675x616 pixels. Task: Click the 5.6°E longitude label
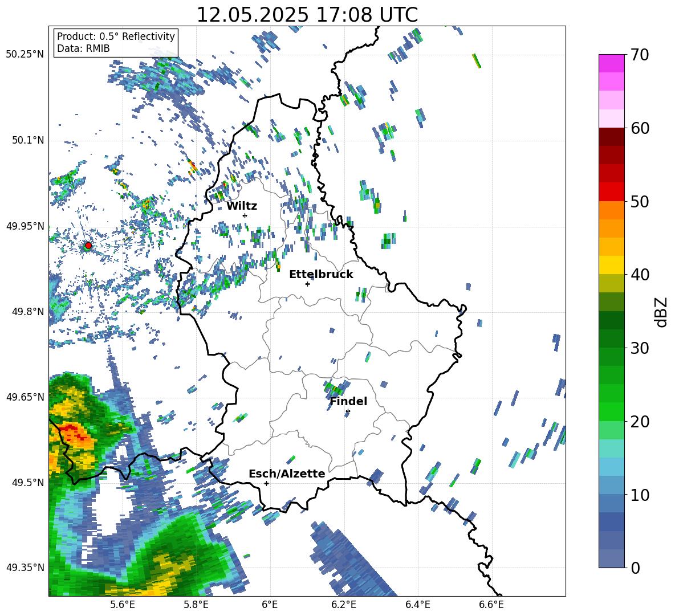(122, 605)
